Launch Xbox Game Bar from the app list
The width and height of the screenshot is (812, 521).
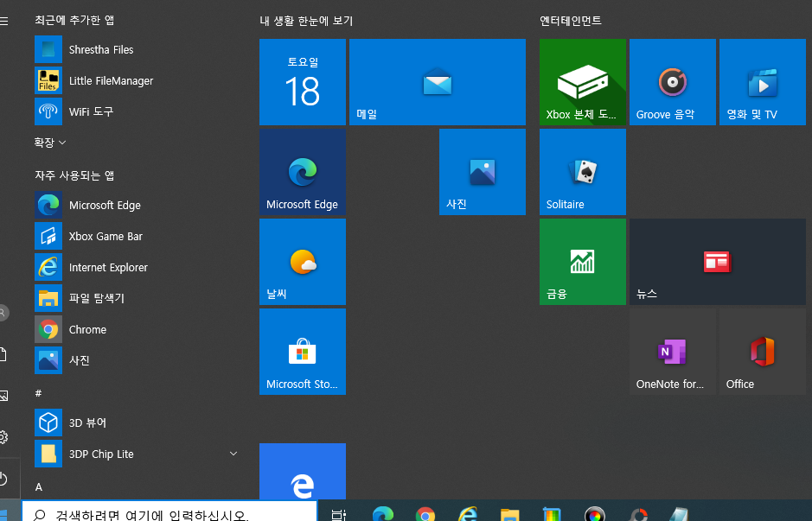click(137, 237)
